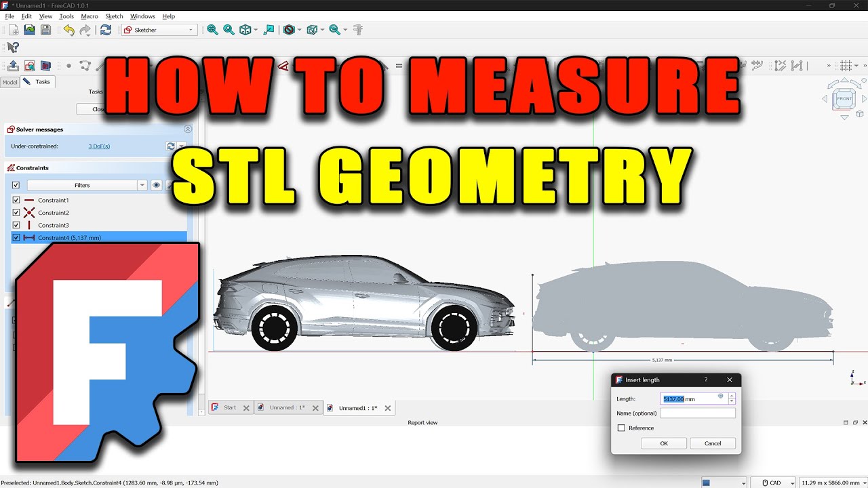Screen dimensions: 868x488
Task: Click the New document icon
Action: point(13,30)
